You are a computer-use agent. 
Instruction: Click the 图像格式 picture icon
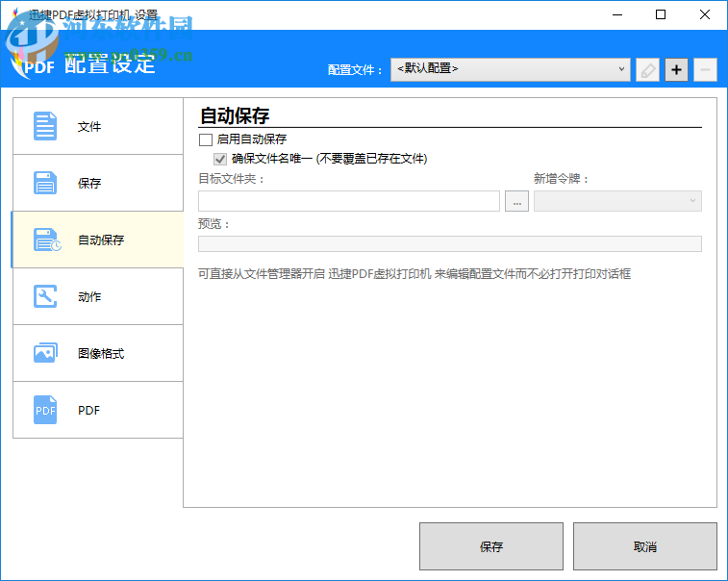pos(45,353)
